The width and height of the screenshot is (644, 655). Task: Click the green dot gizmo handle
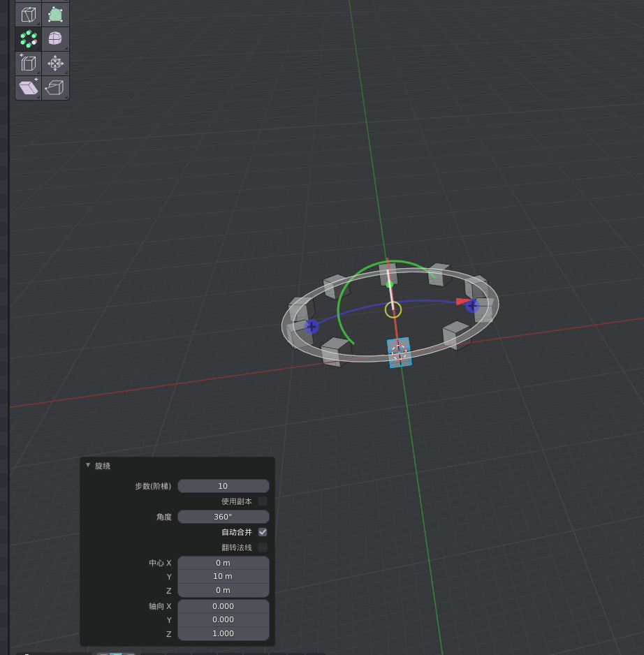[x=390, y=284]
